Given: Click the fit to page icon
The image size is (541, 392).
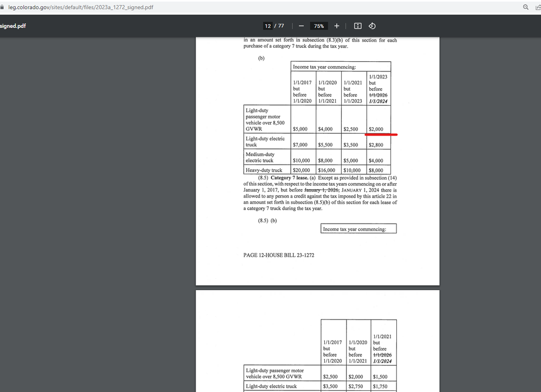Looking at the screenshot, I should [358, 26].
